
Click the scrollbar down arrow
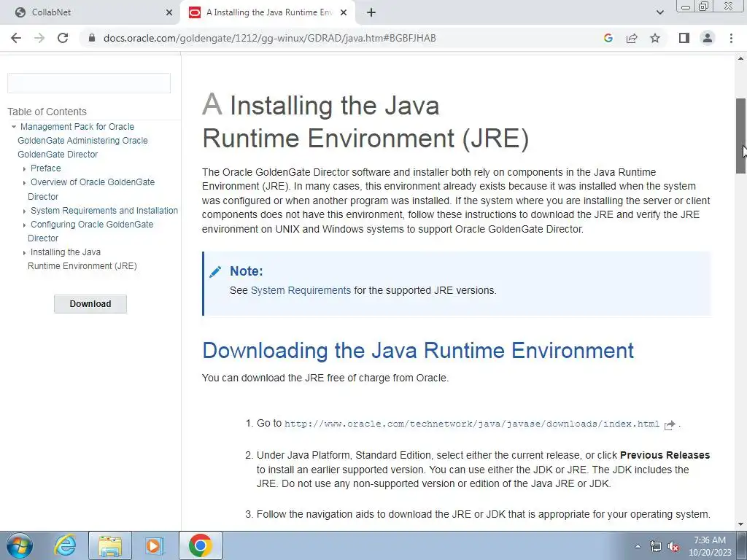click(x=740, y=524)
